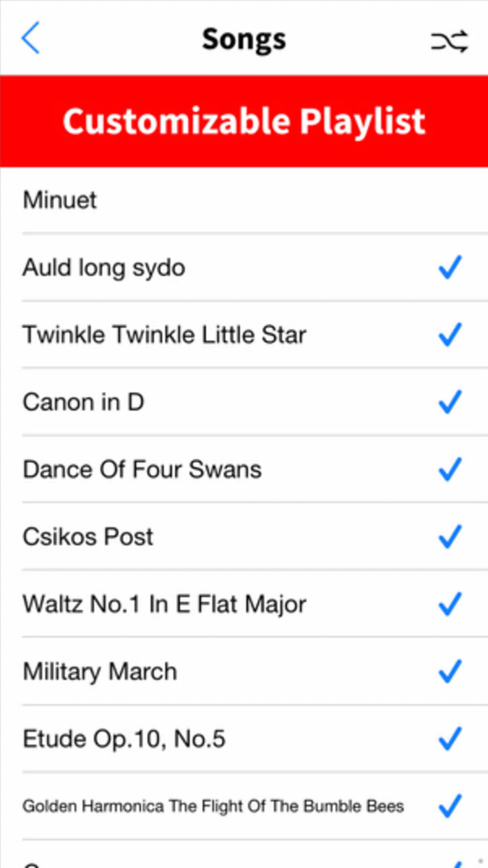Deselect the Golden Harmonica song checkmark
This screenshot has height=868, width=488.
[x=450, y=806]
